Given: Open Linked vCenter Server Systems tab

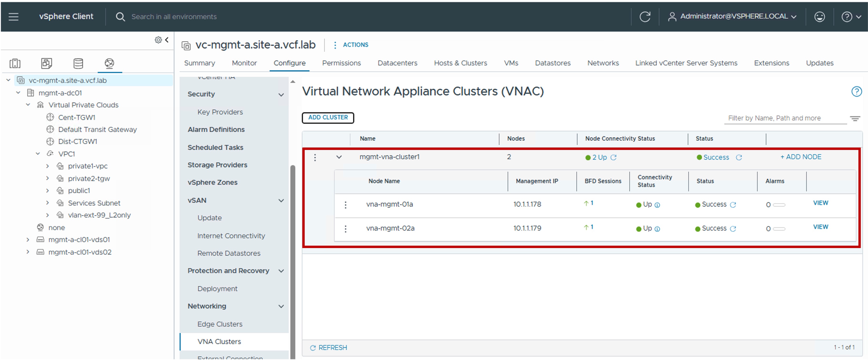Looking at the screenshot, I should click(686, 63).
